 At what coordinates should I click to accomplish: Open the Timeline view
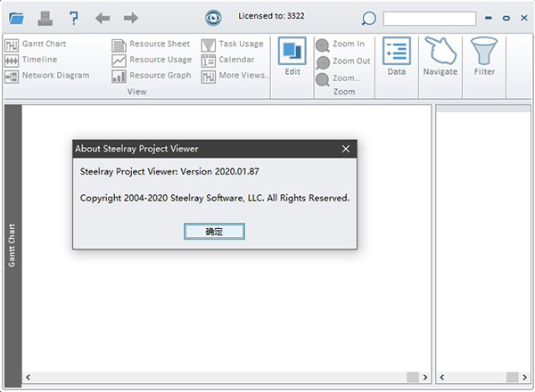tap(32, 60)
